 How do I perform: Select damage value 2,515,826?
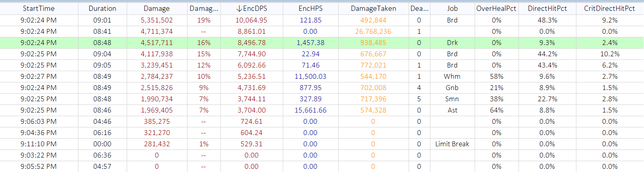point(156,88)
